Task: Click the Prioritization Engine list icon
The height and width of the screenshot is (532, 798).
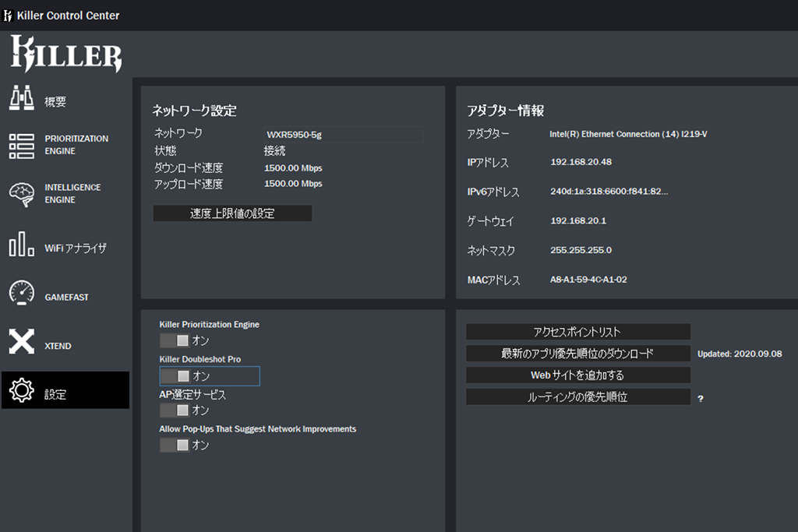Action: pyautogui.click(x=21, y=146)
